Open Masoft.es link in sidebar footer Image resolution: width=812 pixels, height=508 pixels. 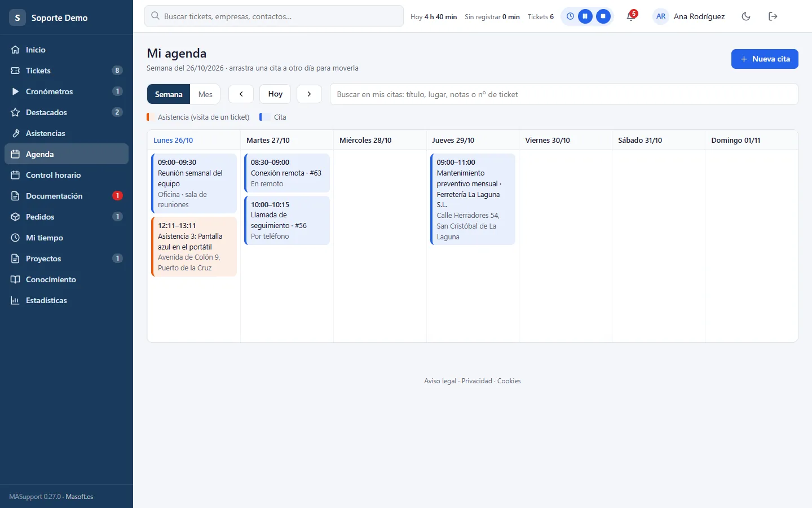tap(80, 497)
